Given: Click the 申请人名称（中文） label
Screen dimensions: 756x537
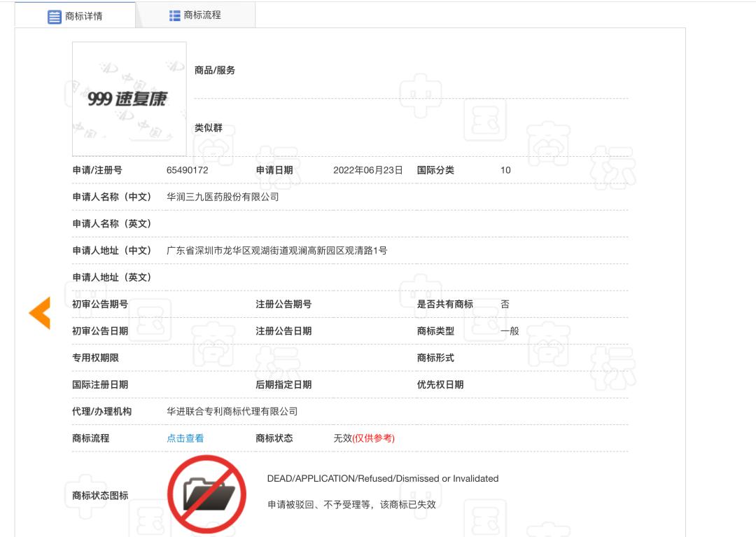Looking at the screenshot, I should point(112,197).
